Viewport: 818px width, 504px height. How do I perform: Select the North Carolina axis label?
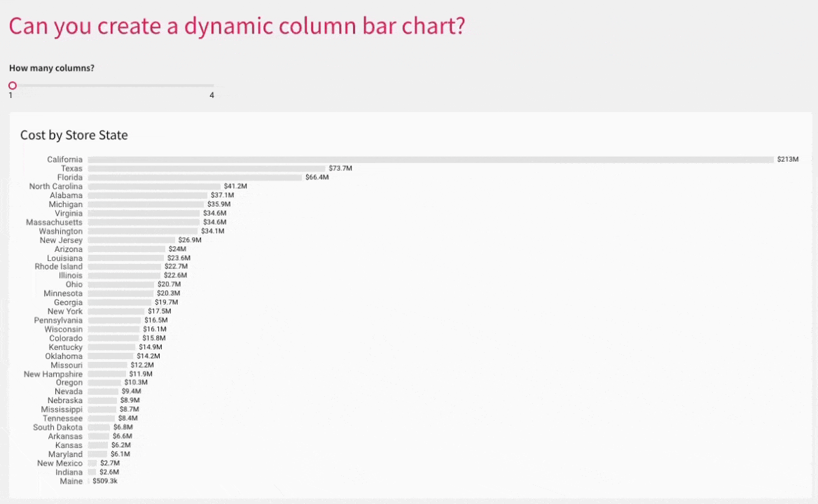[x=56, y=186]
